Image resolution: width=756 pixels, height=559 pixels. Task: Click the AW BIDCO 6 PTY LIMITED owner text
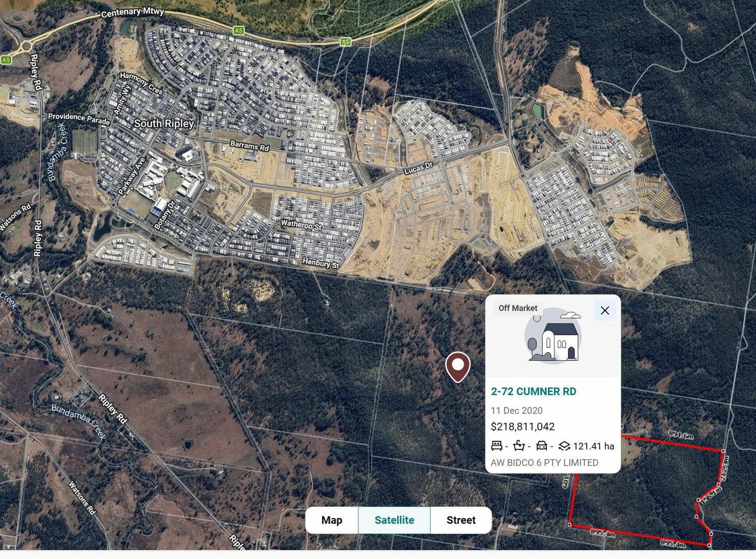pos(544,463)
